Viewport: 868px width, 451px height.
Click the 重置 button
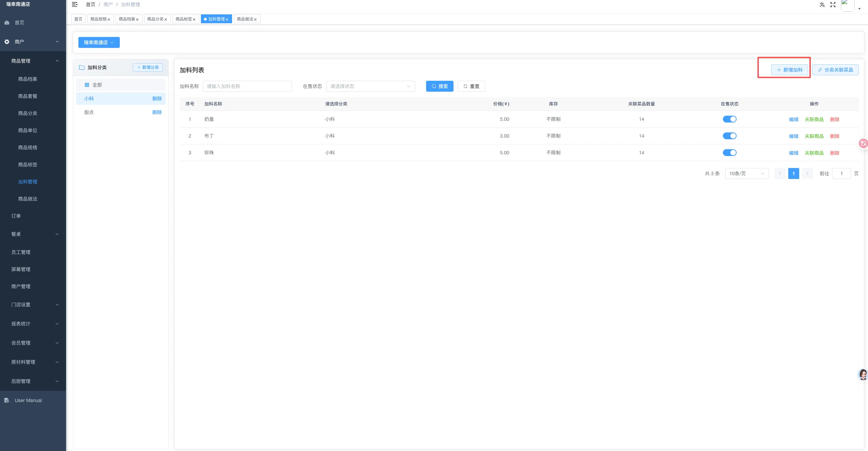click(471, 86)
